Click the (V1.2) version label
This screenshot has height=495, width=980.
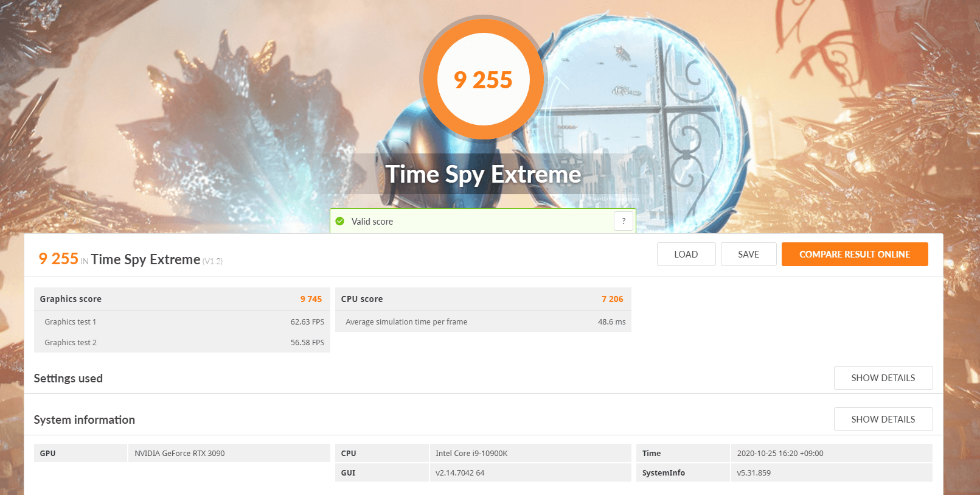(212, 261)
